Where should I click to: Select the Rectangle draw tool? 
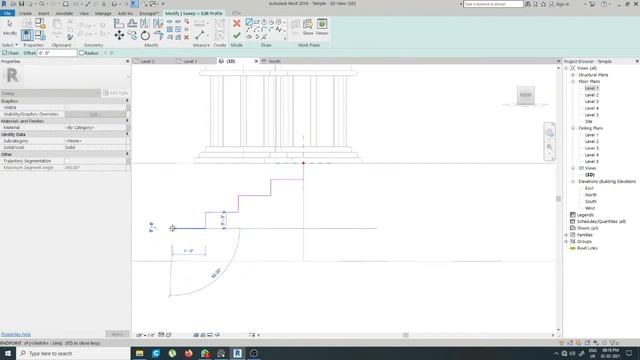(x=257, y=22)
